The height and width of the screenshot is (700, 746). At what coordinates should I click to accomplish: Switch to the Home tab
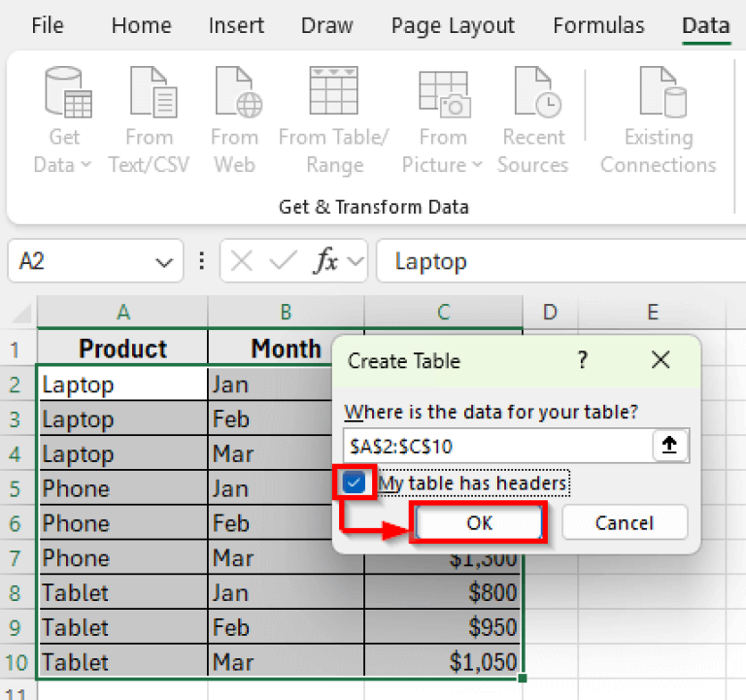click(141, 25)
